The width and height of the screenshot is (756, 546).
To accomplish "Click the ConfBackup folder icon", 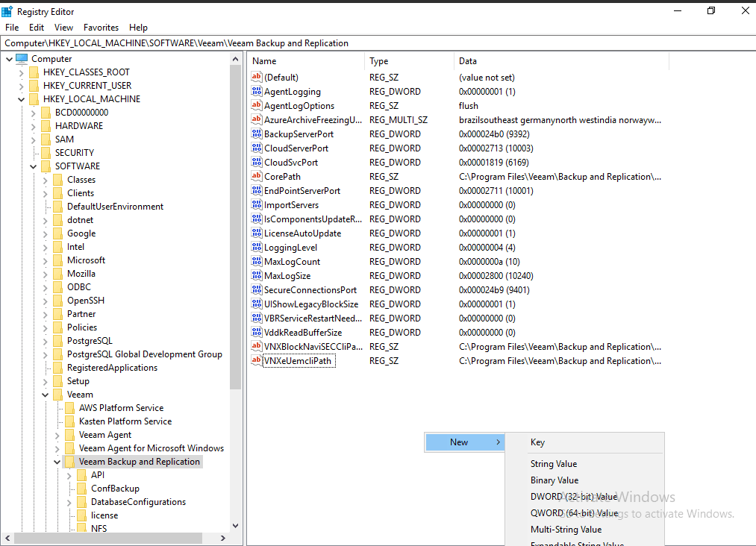I will click(x=81, y=489).
